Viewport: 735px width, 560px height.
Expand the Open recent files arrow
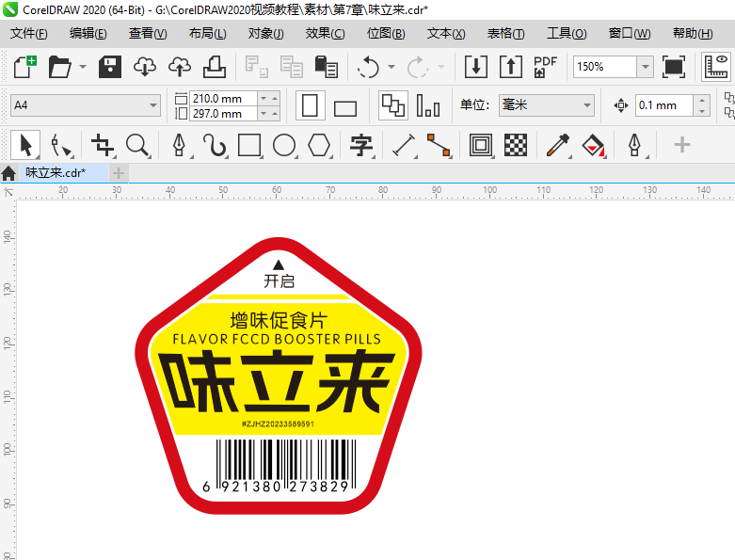coord(83,67)
